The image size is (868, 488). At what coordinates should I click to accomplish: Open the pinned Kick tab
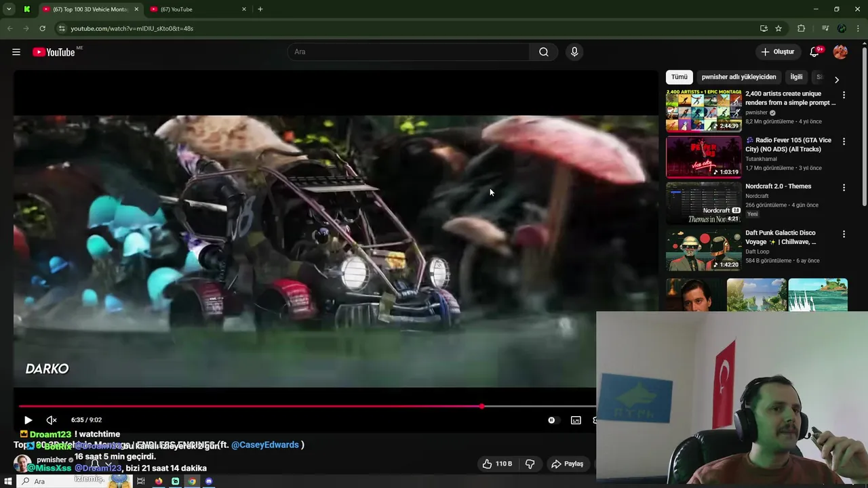coord(26,9)
